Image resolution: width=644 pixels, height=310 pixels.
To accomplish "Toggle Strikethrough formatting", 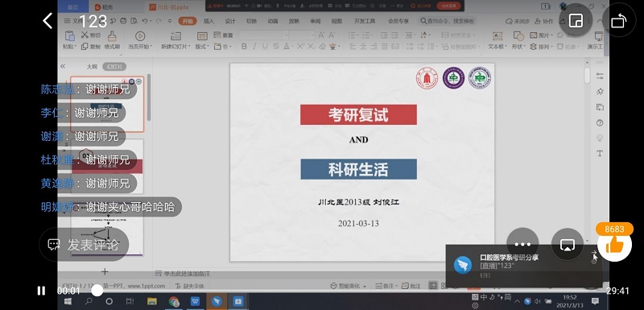I will pos(276,47).
